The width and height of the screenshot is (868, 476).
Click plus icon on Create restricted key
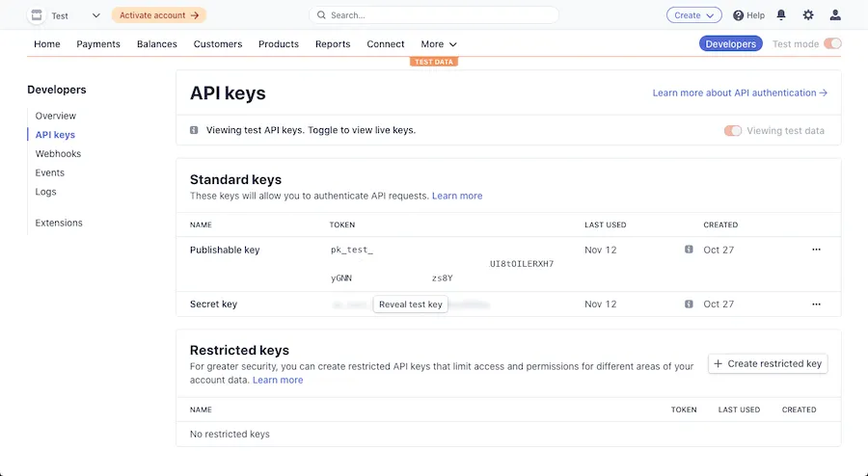pos(718,363)
